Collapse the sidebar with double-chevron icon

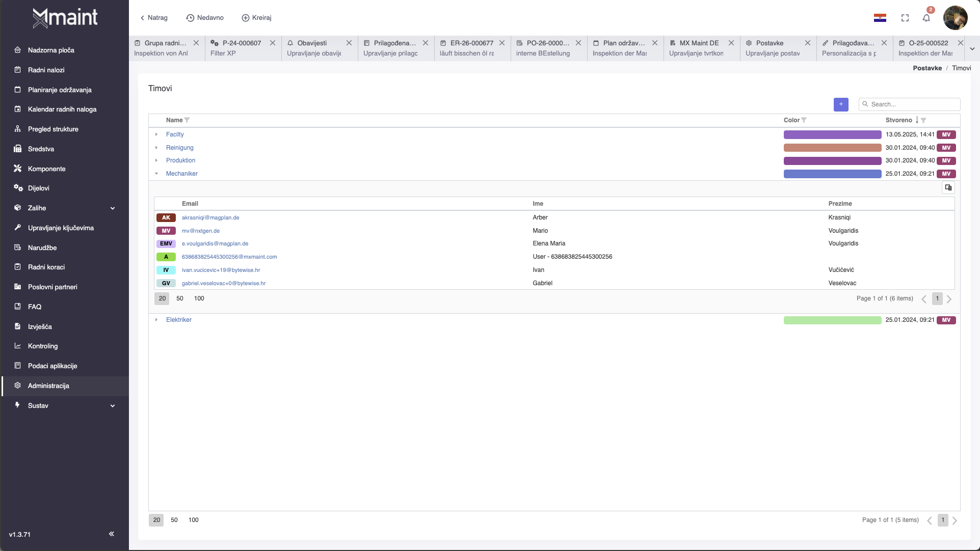click(112, 534)
